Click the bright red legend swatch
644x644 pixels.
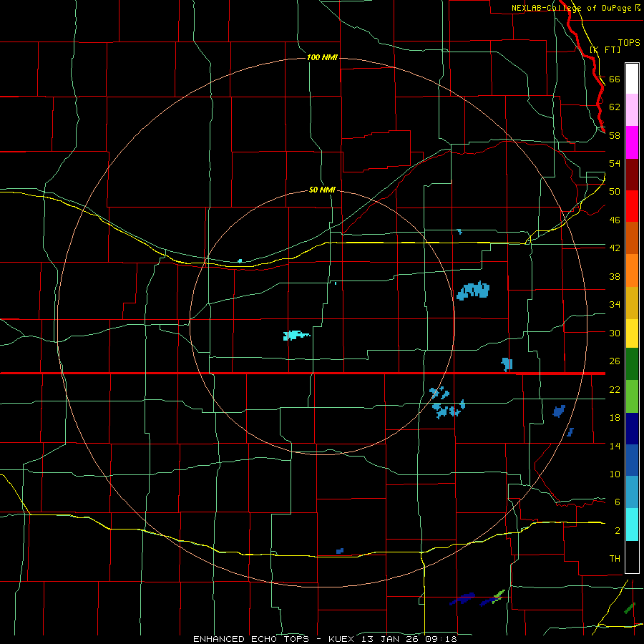point(632,206)
